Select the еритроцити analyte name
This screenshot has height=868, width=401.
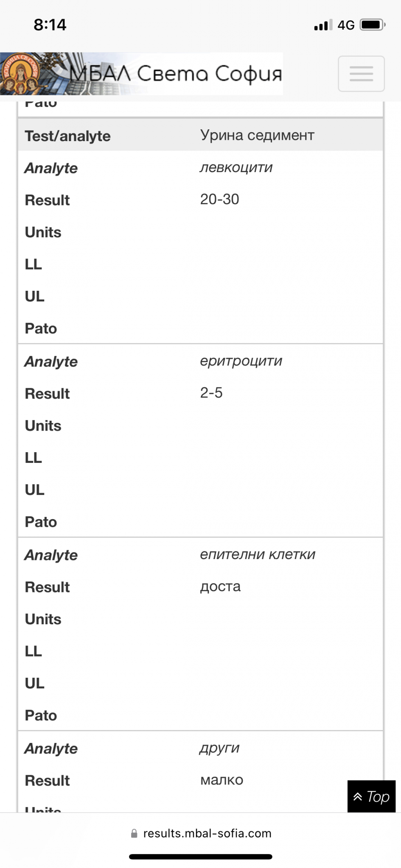pyautogui.click(x=241, y=361)
